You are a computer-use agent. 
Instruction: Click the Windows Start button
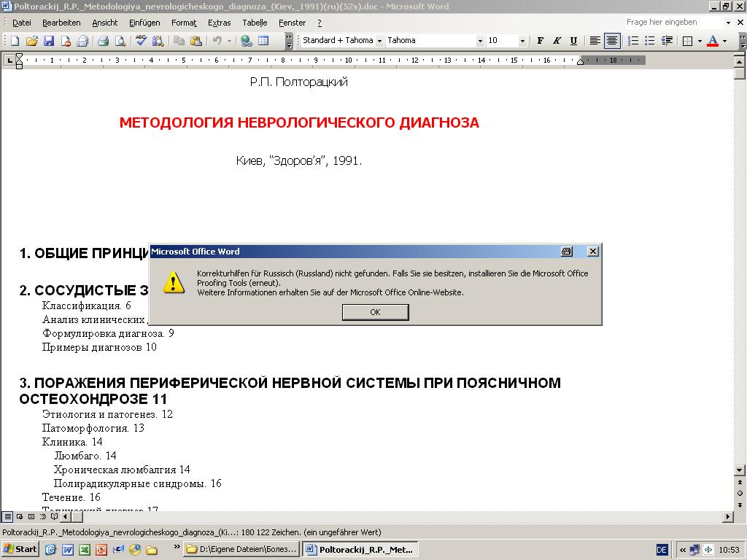pyautogui.click(x=20, y=549)
